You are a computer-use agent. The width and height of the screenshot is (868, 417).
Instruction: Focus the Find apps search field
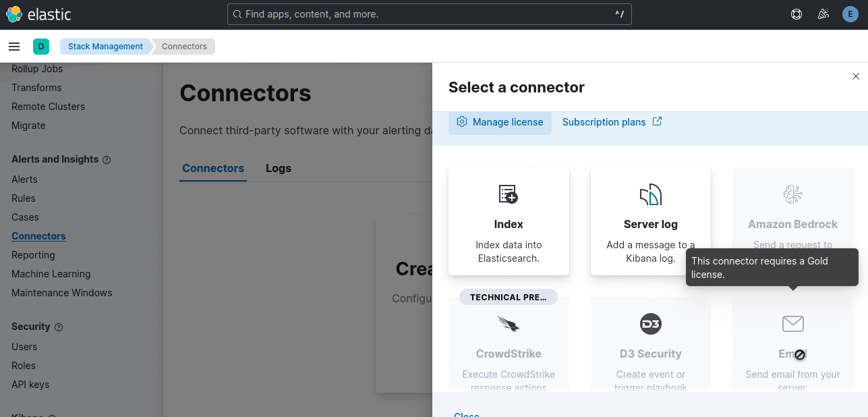click(x=429, y=14)
